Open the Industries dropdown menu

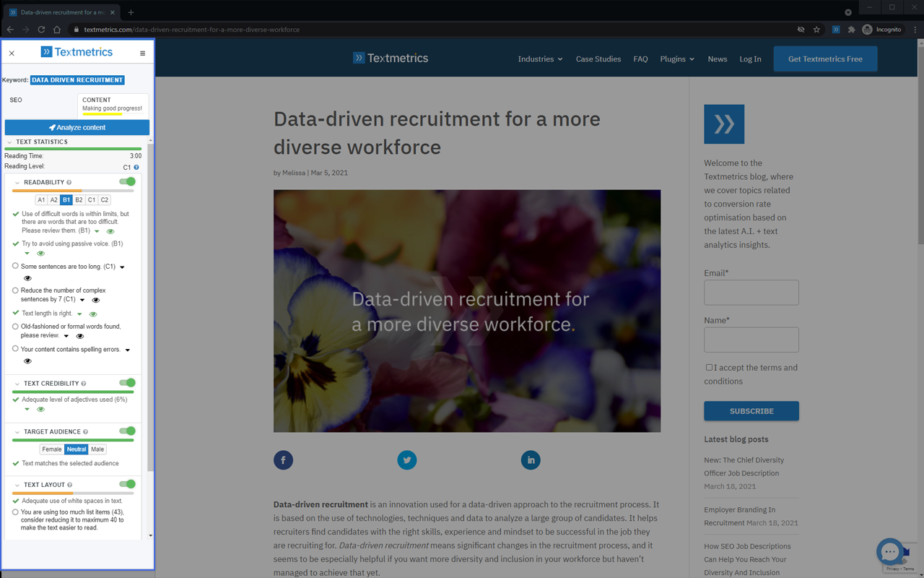[x=540, y=59]
